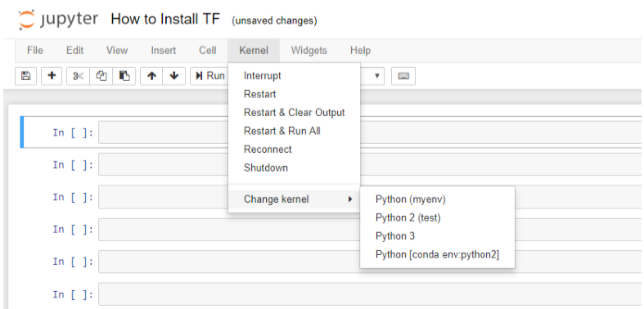Click the unsaved changes status text
This screenshot has height=309, width=644.
coord(274,20)
